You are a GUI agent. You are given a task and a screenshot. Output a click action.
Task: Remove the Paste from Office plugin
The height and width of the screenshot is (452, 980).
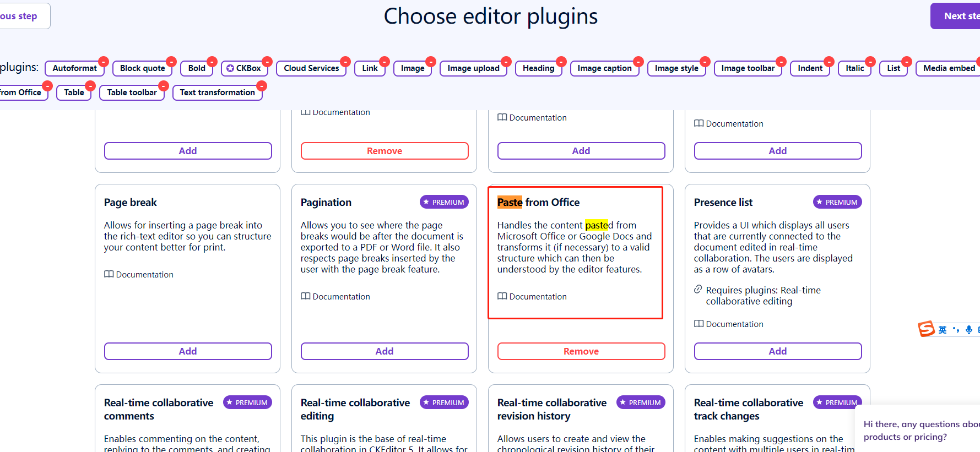[581, 351]
